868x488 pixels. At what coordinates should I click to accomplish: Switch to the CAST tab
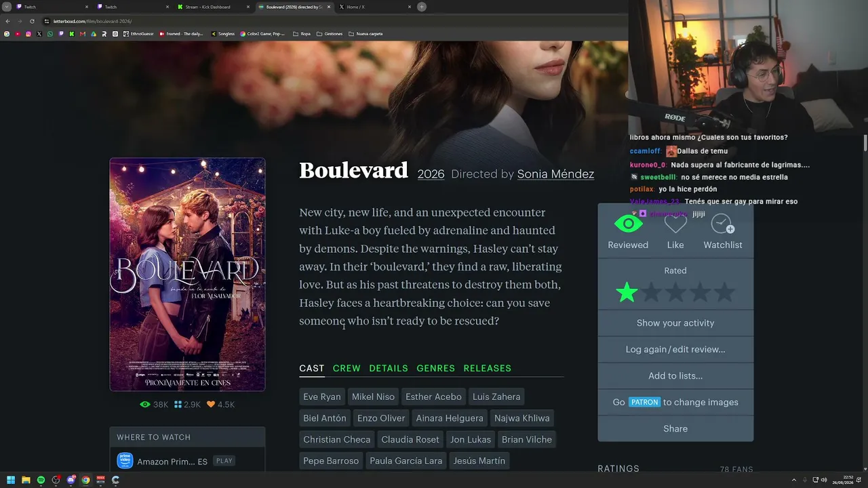[x=312, y=368]
